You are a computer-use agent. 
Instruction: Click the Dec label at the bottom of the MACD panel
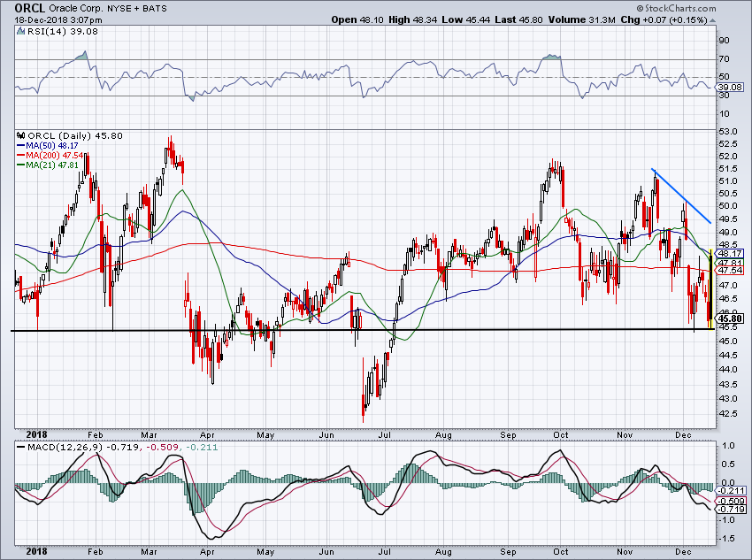point(683,551)
